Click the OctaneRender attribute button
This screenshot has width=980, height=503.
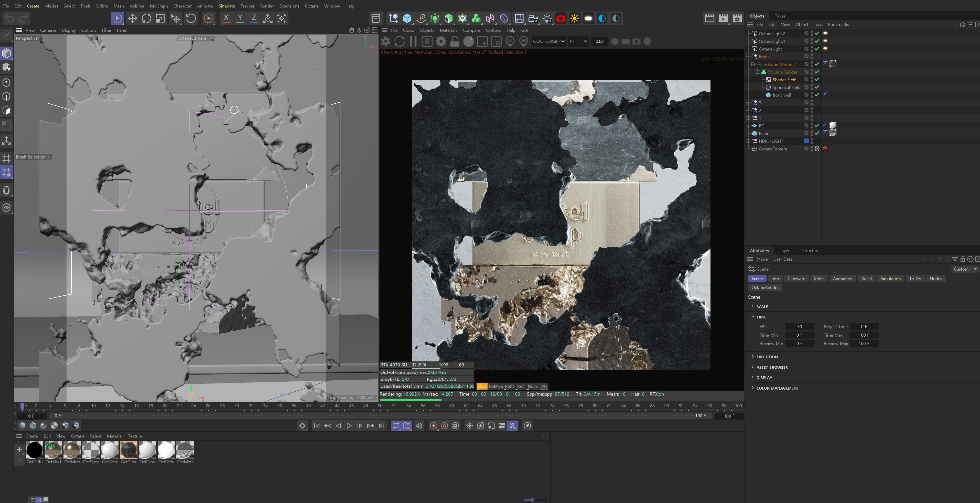coord(765,287)
